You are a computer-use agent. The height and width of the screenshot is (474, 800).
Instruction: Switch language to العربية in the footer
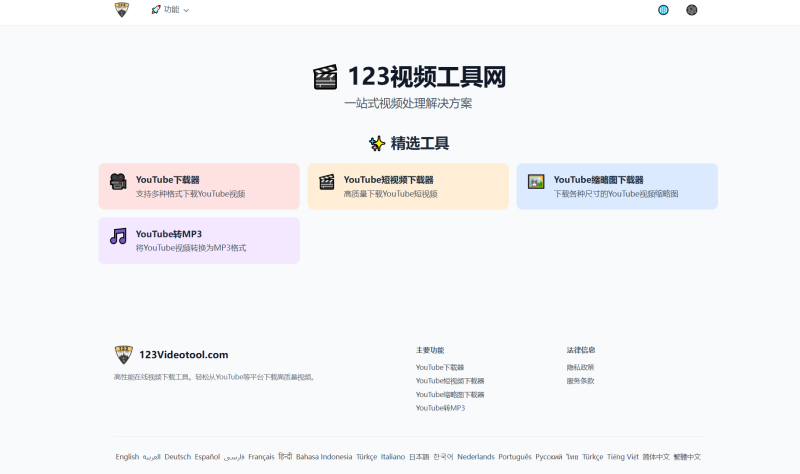point(152,457)
